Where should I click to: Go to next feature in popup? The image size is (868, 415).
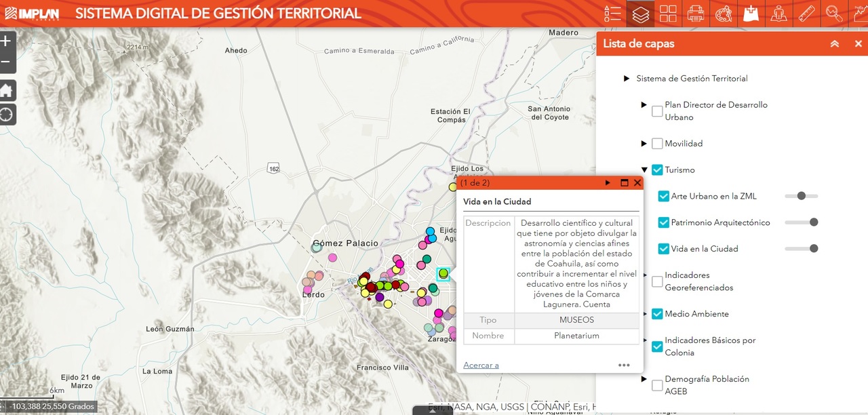pos(608,183)
